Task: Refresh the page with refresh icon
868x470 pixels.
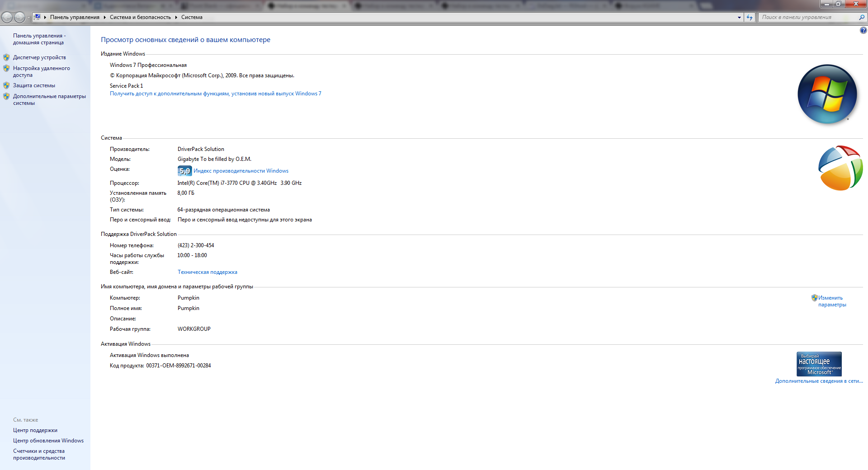Action: (750, 17)
